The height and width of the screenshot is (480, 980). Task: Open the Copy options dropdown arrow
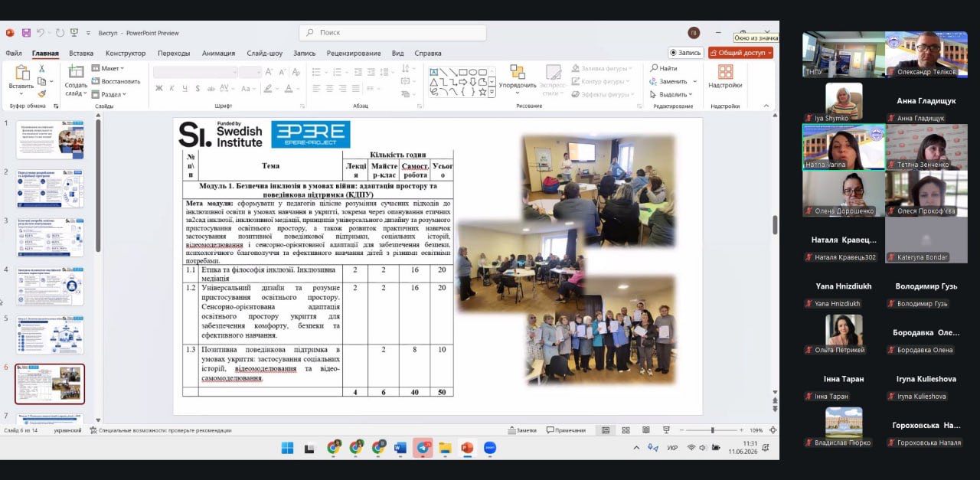click(53, 80)
